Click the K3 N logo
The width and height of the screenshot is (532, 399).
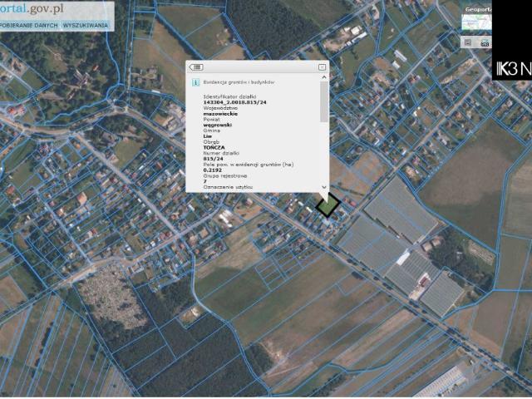coord(512,68)
